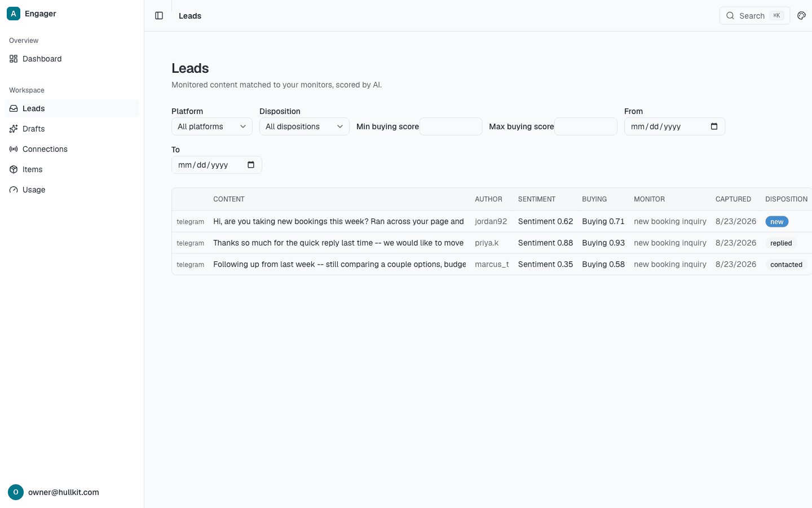Screen dimensions: 812x508
Task: Toggle the sidebar panel icon
Action: click(159, 16)
